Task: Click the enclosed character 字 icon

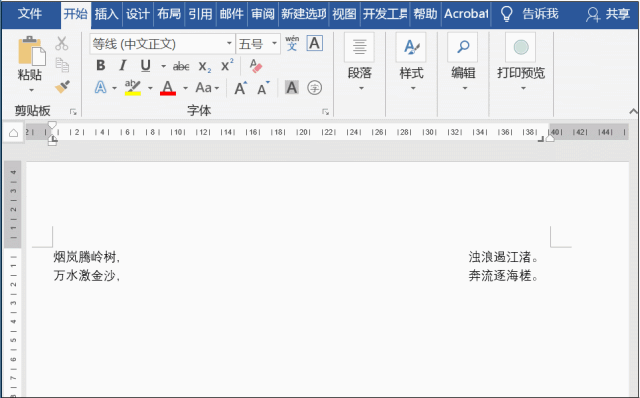Action: point(314,87)
